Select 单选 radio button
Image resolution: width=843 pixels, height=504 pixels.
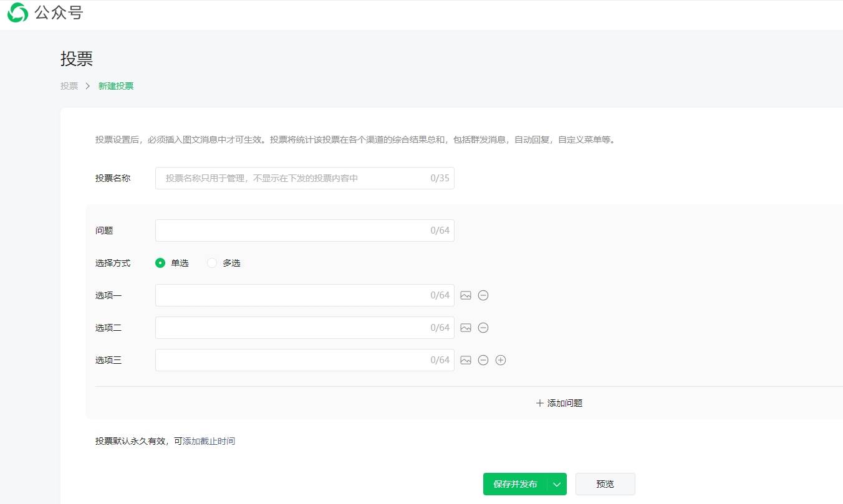[x=160, y=263]
